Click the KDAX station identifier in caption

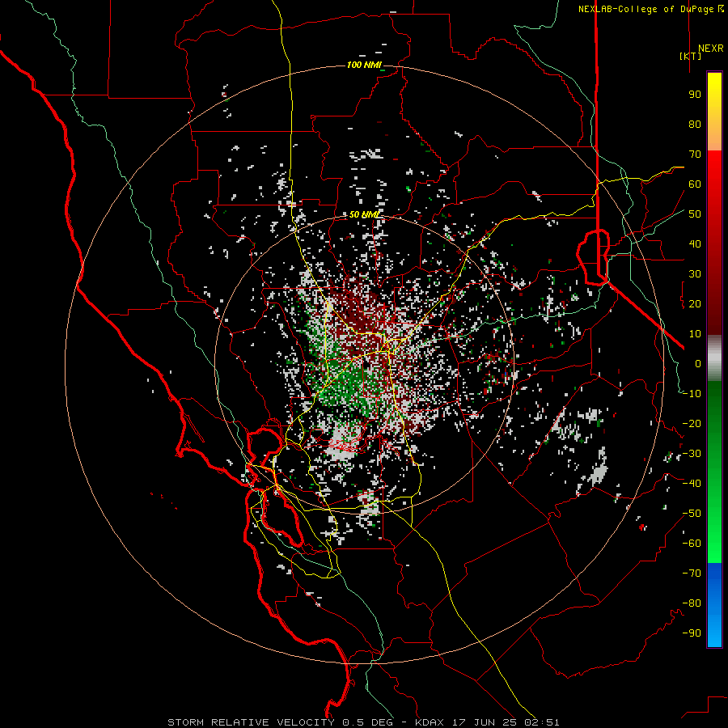tap(429, 722)
